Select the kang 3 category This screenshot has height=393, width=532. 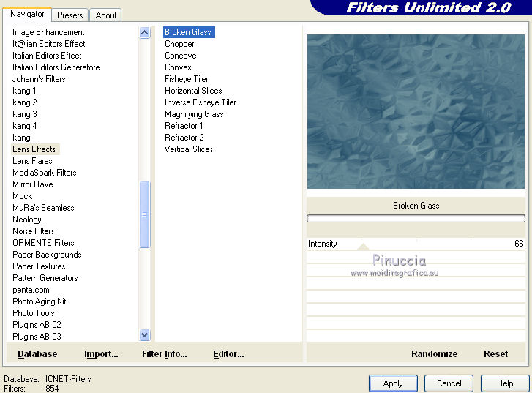point(25,114)
